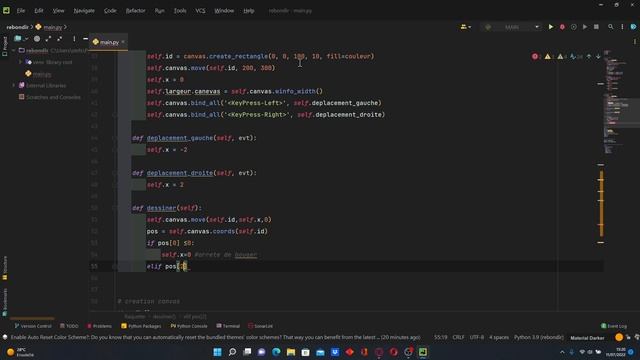Click the Material Darker theme widget
640x360 pixels.
click(587, 338)
